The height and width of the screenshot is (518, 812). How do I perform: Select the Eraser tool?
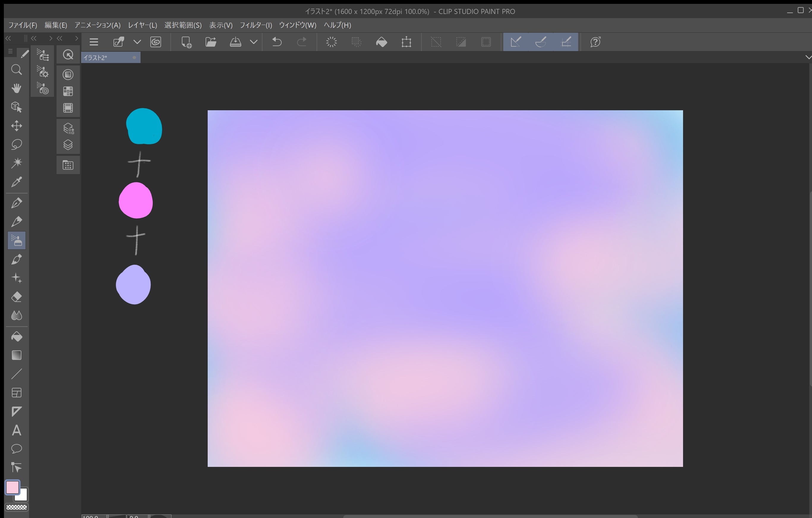tap(17, 297)
